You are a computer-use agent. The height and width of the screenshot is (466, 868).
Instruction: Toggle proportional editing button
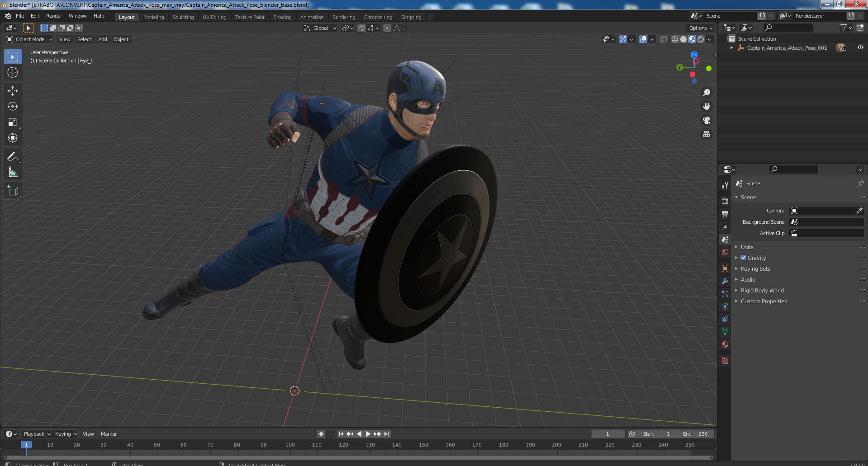[x=387, y=28]
